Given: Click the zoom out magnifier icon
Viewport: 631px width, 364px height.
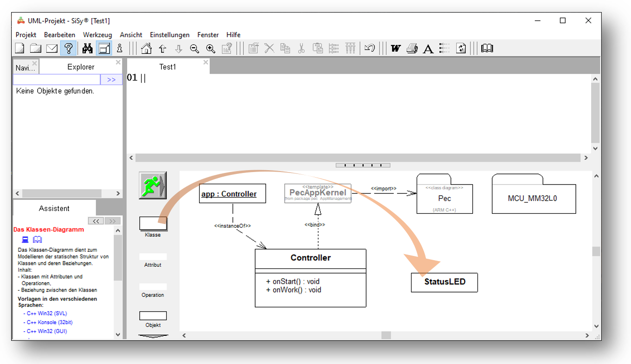Looking at the screenshot, I should 195,48.
